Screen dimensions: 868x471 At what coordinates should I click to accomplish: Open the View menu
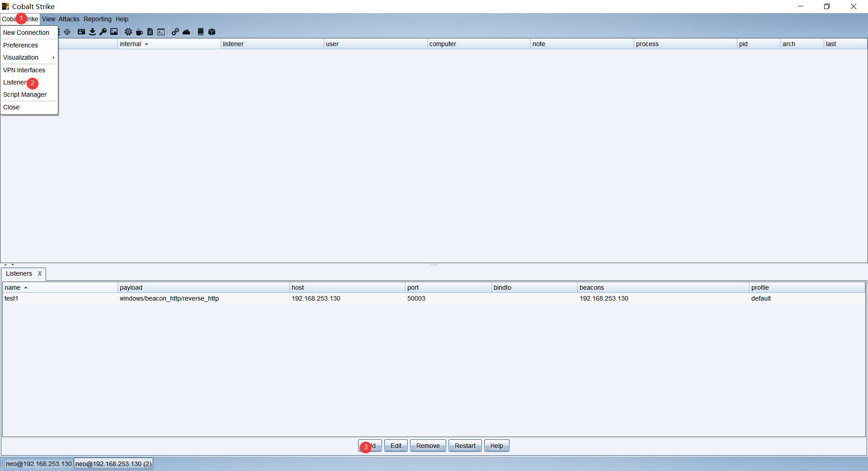click(48, 19)
